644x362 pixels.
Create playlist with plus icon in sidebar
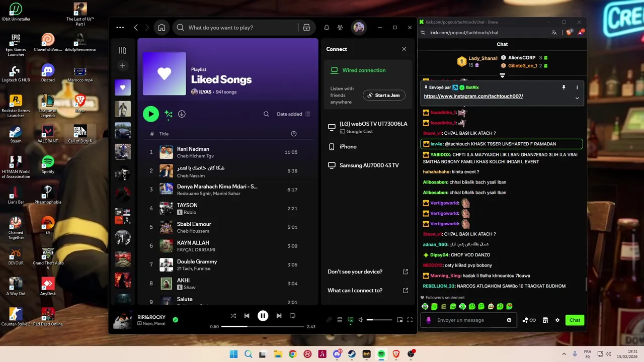pos(123,66)
